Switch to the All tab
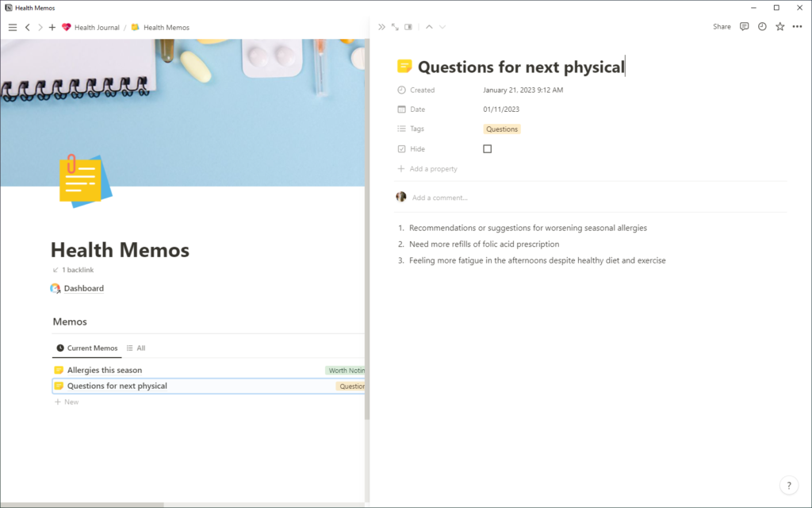 (136, 348)
